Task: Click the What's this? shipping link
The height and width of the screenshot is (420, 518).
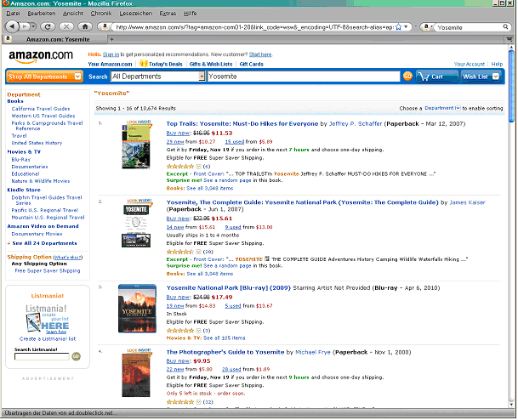Action: 68,258
